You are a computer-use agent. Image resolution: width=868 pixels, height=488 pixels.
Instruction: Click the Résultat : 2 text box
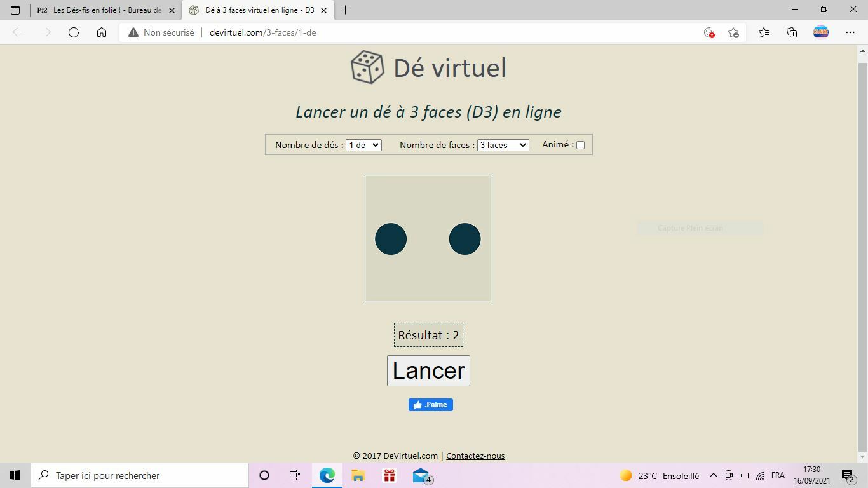coord(428,335)
